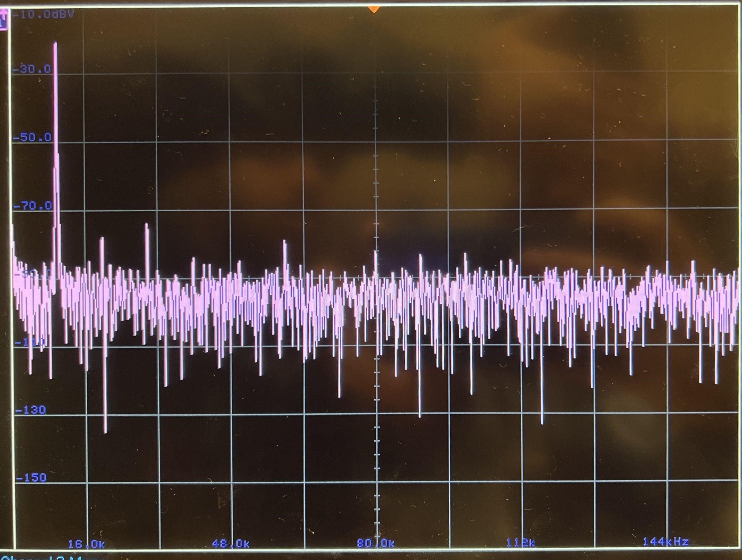The image size is (742, 560).
Task: Click the -30.0 vertical axis label
Action: point(32,69)
